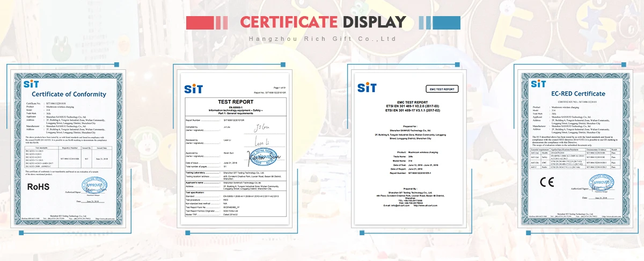Click SiT logo on Certificate of Conformity
Image resolution: width=644 pixels, height=261 pixels.
coord(32,84)
